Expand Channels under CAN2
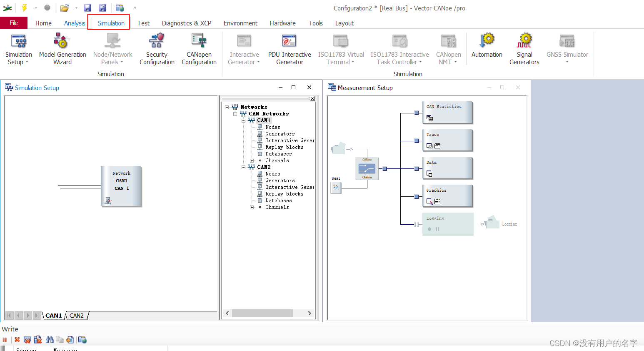 pos(252,207)
